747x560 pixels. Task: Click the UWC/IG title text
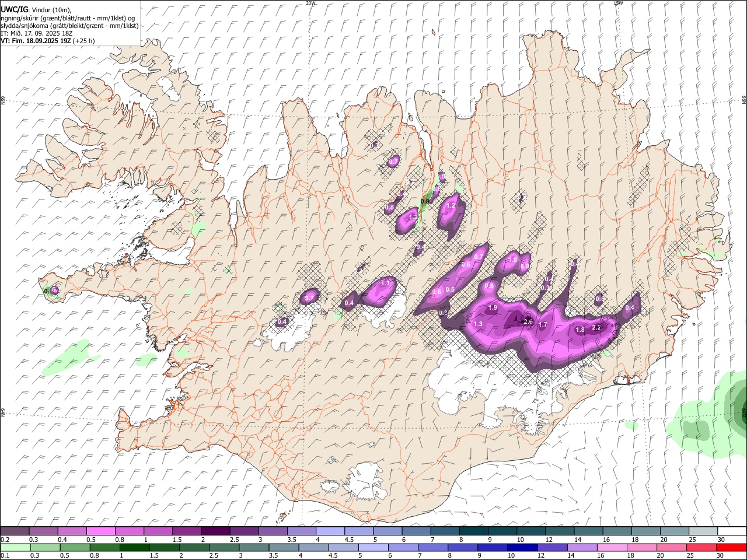(x=14, y=10)
